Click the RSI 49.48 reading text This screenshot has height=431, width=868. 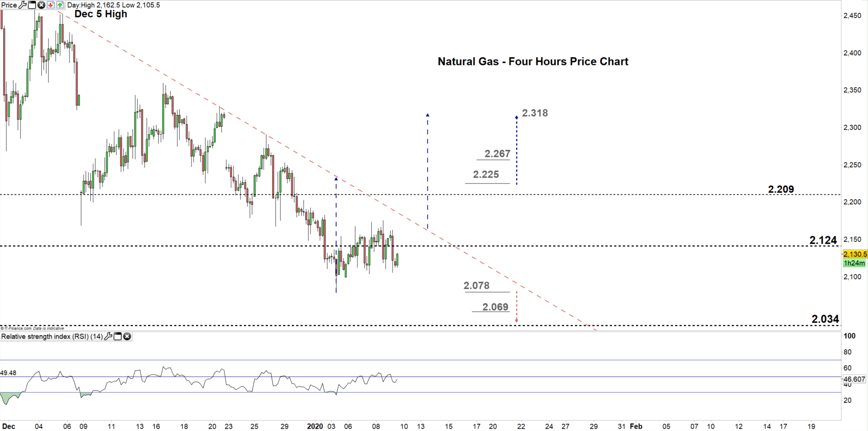click(8, 373)
